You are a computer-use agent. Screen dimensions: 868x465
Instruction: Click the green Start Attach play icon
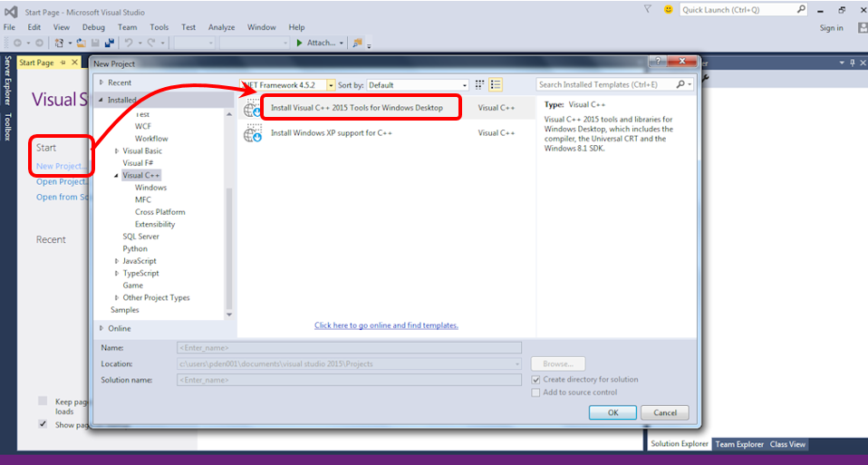[300, 43]
